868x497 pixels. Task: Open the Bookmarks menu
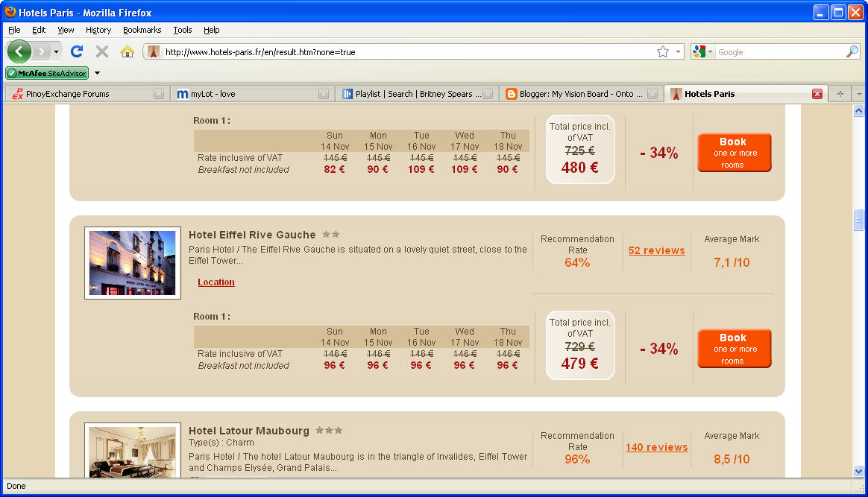142,30
